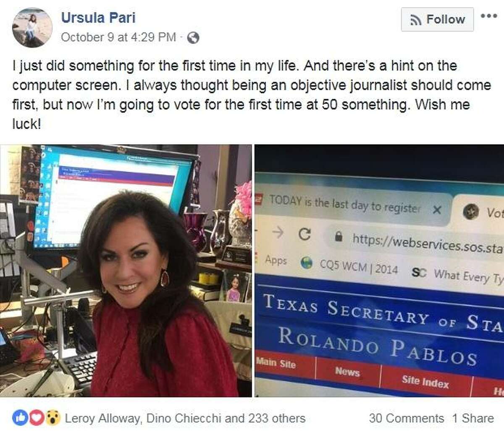Screen dimensions: 504x433
Task: Click the browser reload icon
Action: 305,234
